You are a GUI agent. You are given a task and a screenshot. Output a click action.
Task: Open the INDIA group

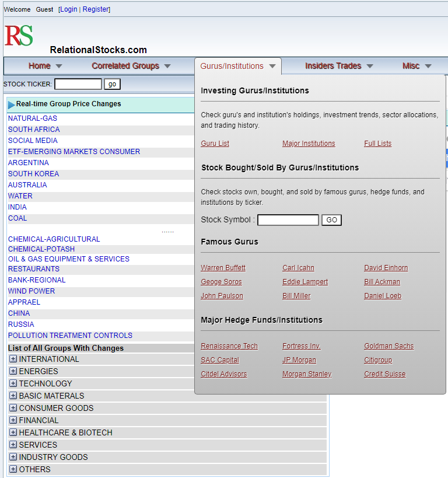click(17, 207)
